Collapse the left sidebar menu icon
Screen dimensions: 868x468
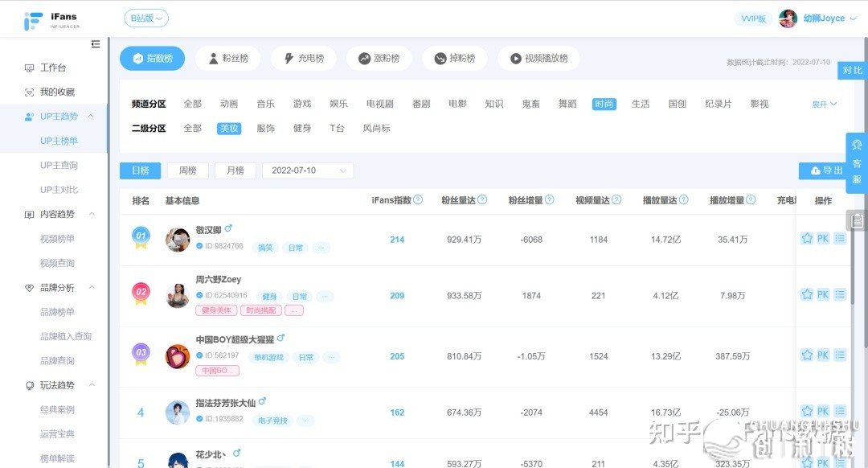pos(96,44)
